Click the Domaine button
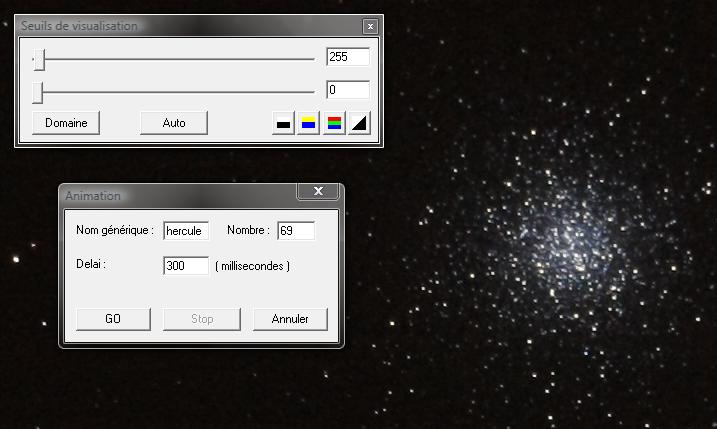The width and height of the screenshot is (717, 429). click(66, 123)
